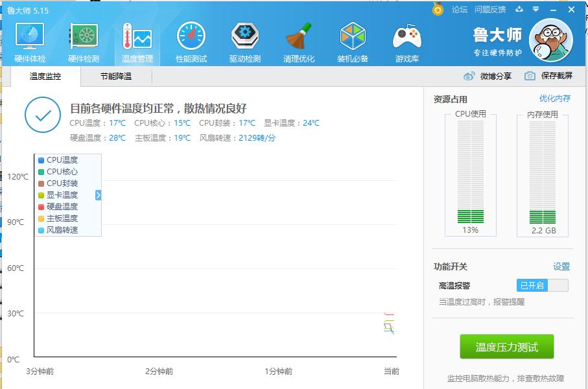This screenshot has height=389, width=588.
Task: Click the 风扇转速 2129转/分 value
Action: pyautogui.click(x=257, y=138)
